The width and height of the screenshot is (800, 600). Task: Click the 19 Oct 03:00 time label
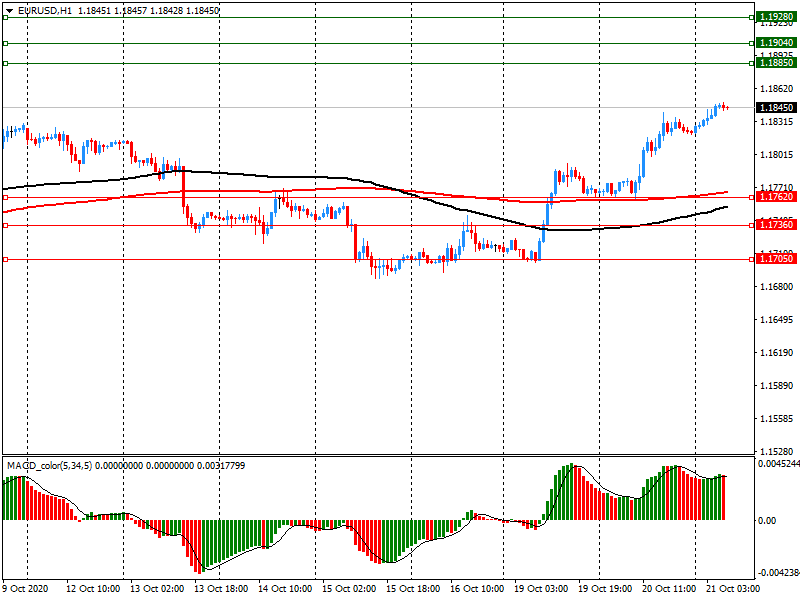click(x=541, y=588)
